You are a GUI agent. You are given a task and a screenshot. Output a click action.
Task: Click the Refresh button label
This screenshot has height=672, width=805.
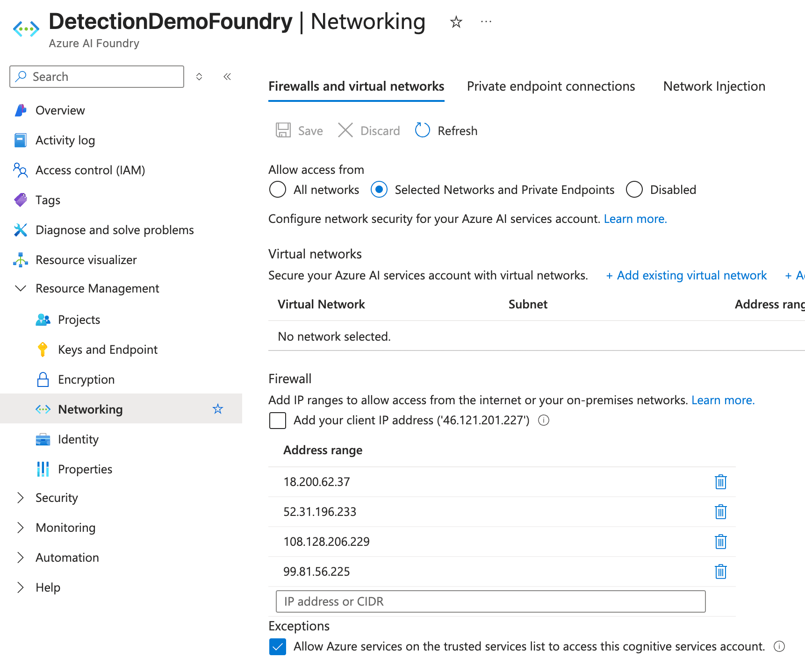457,131
